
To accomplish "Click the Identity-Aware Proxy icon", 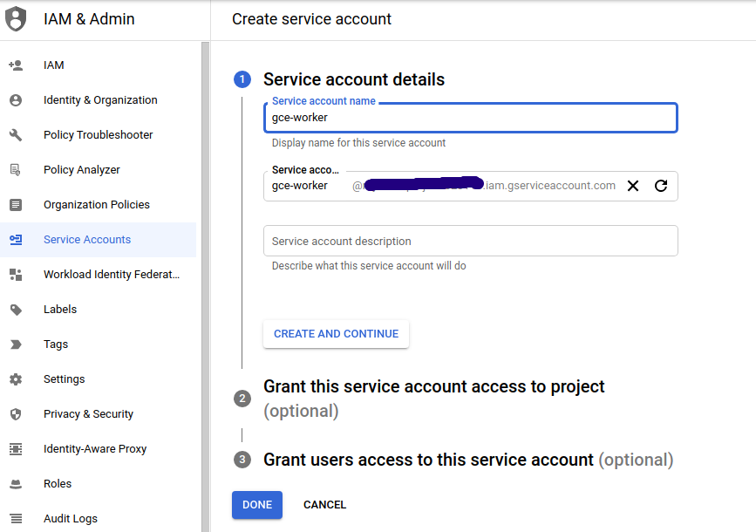I will pyautogui.click(x=16, y=449).
